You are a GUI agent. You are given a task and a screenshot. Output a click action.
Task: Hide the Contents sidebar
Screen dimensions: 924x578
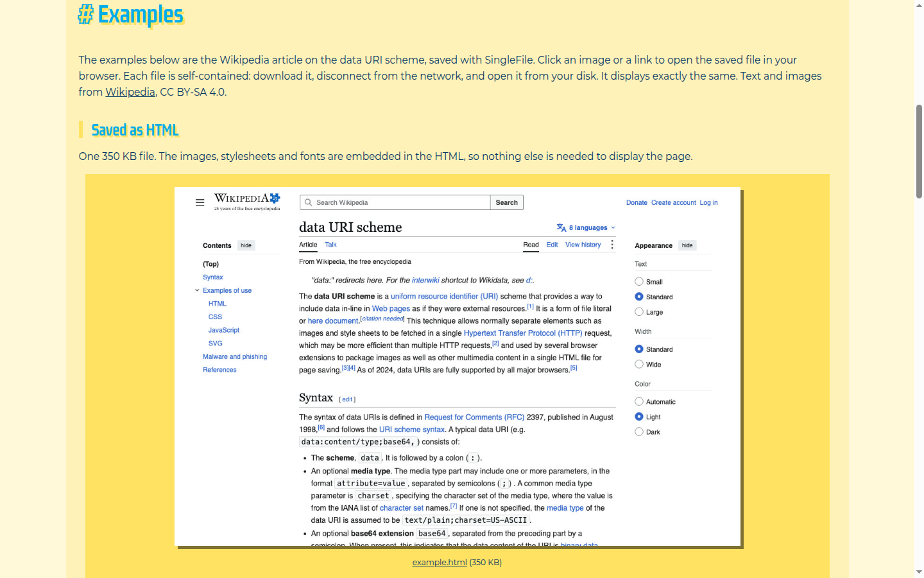tap(246, 245)
